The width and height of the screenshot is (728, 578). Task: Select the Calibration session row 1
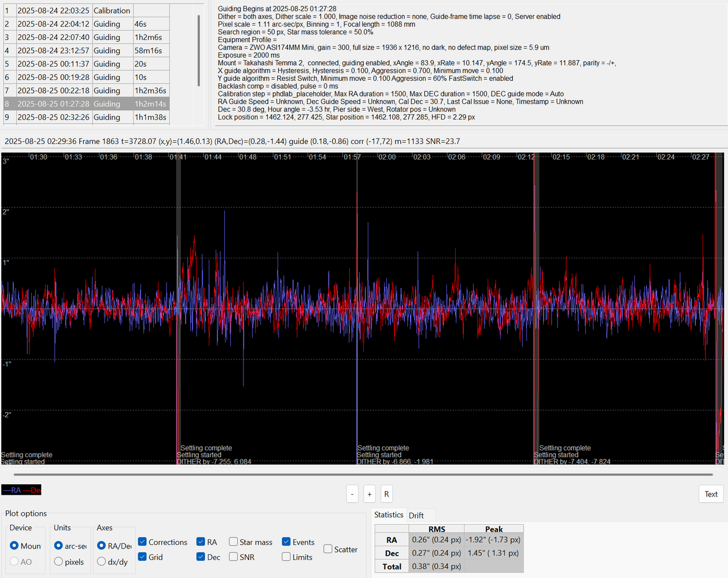86,10
